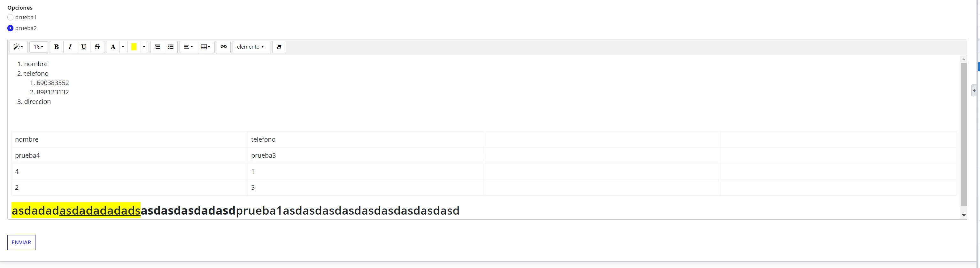Select the prueba1 radio option
Image resolution: width=980 pixels, height=268 pixels.
tap(10, 17)
